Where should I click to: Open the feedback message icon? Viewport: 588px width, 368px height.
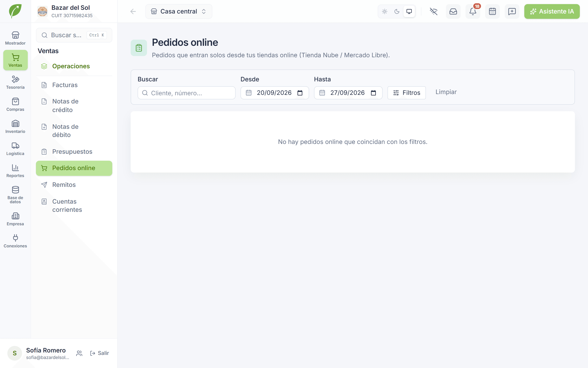pos(512,11)
